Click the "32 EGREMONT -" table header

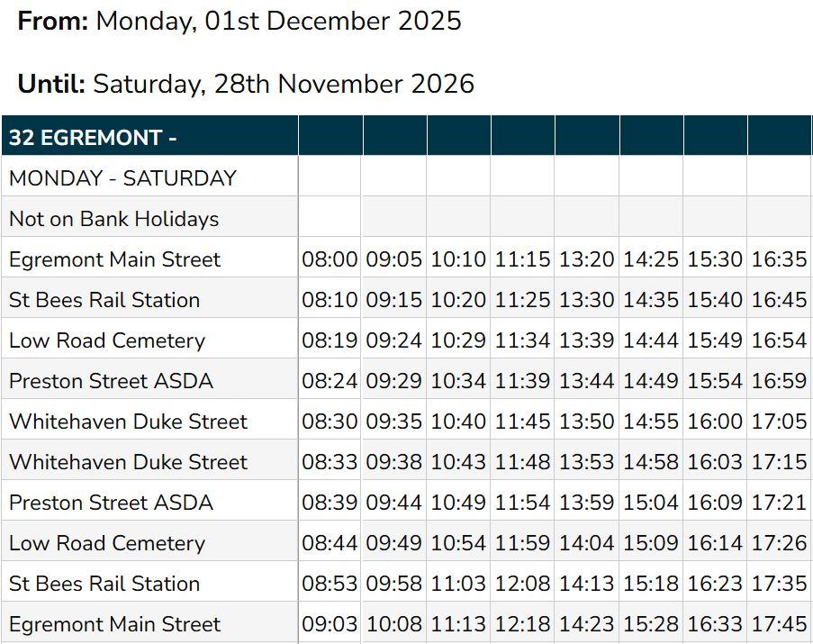point(93,138)
